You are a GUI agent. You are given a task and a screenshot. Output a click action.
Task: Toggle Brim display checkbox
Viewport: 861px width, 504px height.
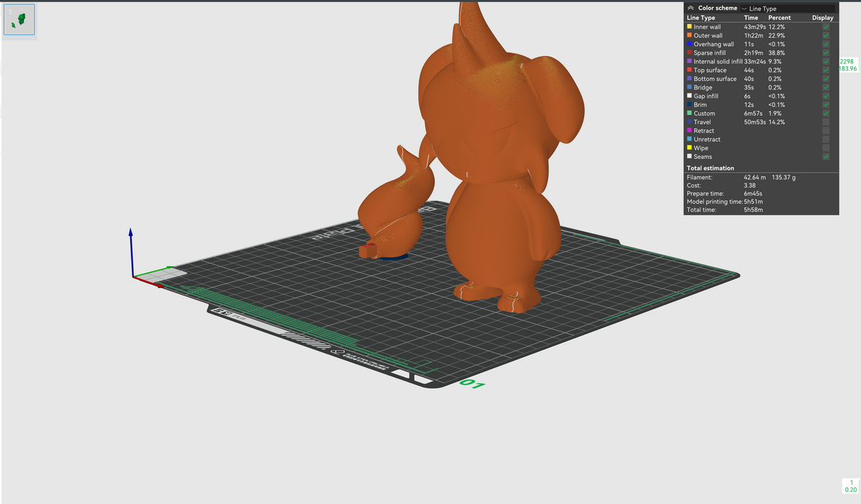click(x=826, y=105)
